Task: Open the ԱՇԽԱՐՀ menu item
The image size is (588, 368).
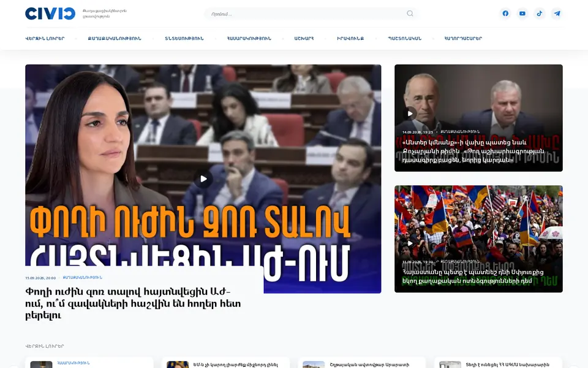Action: tap(304, 38)
